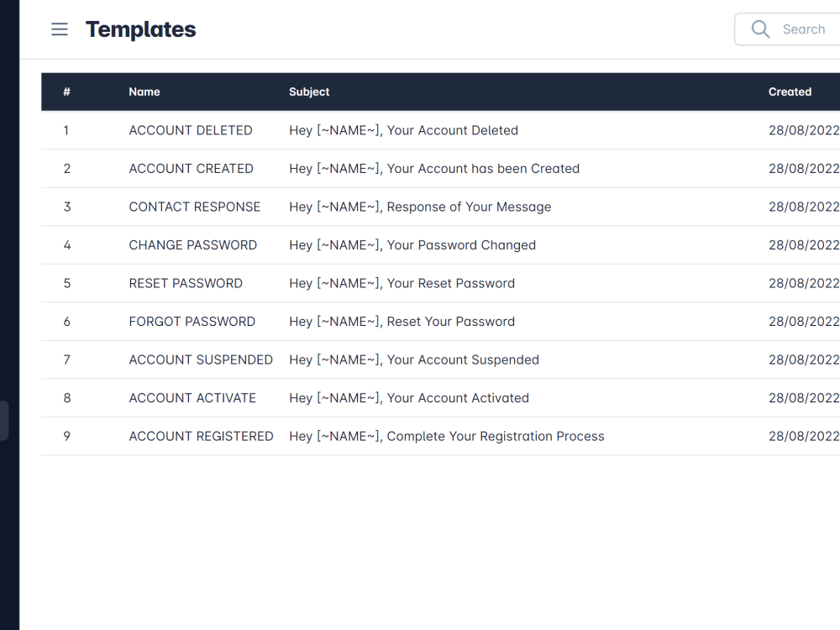840x630 pixels.
Task: Click the CHANGE PASSWORD template name
Action: tap(192, 244)
